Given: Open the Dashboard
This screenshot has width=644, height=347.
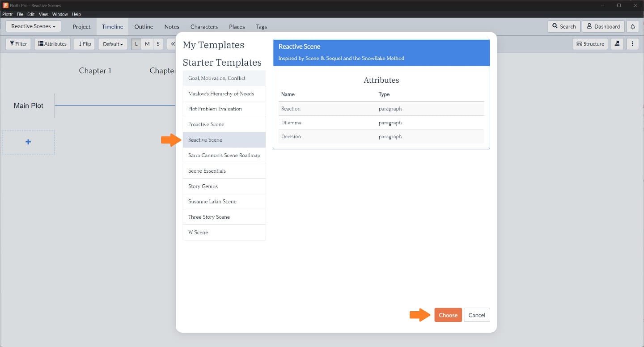Looking at the screenshot, I should (603, 26).
